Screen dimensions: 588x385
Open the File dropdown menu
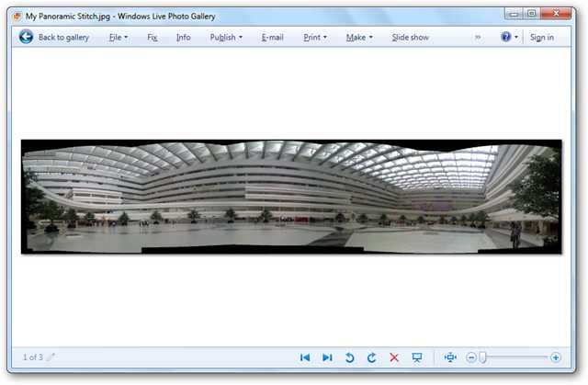pos(118,38)
